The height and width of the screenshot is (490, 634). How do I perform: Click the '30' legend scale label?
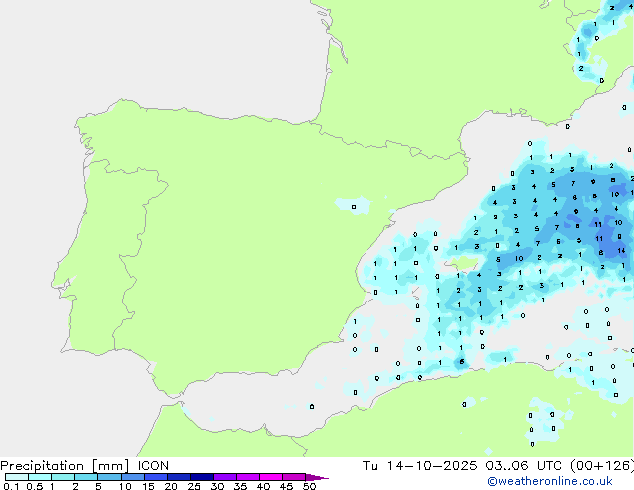tap(217, 486)
